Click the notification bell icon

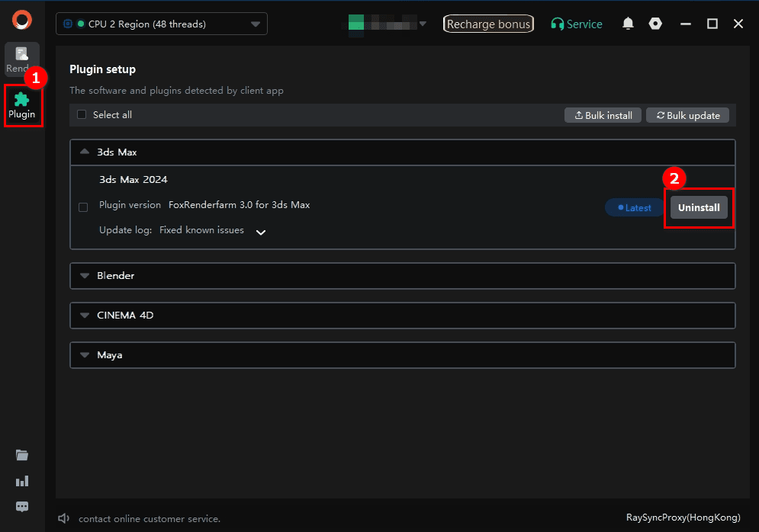pyautogui.click(x=628, y=24)
